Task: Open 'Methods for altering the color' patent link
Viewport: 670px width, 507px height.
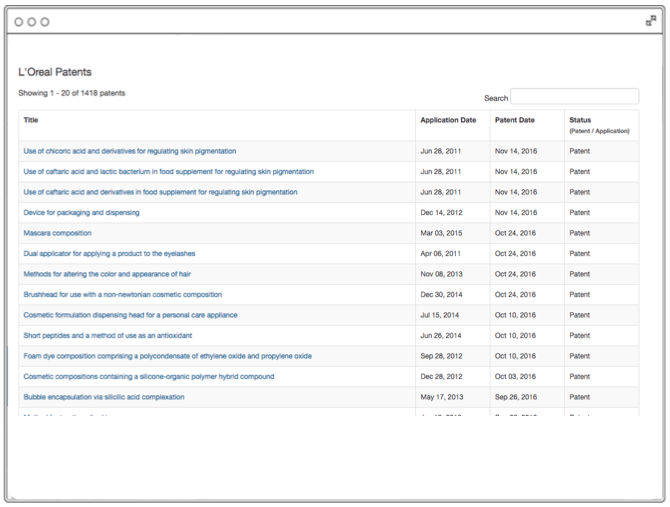Action: [107, 274]
